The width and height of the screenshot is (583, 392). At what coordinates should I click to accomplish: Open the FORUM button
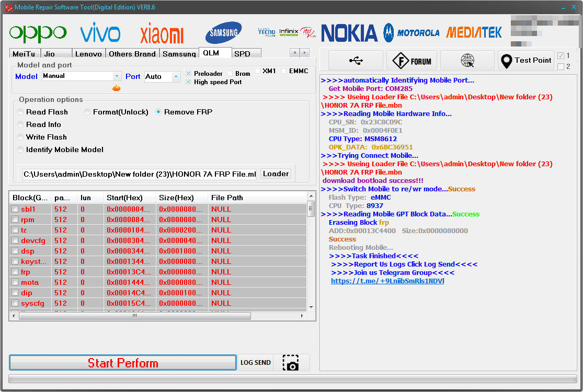[x=412, y=60]
